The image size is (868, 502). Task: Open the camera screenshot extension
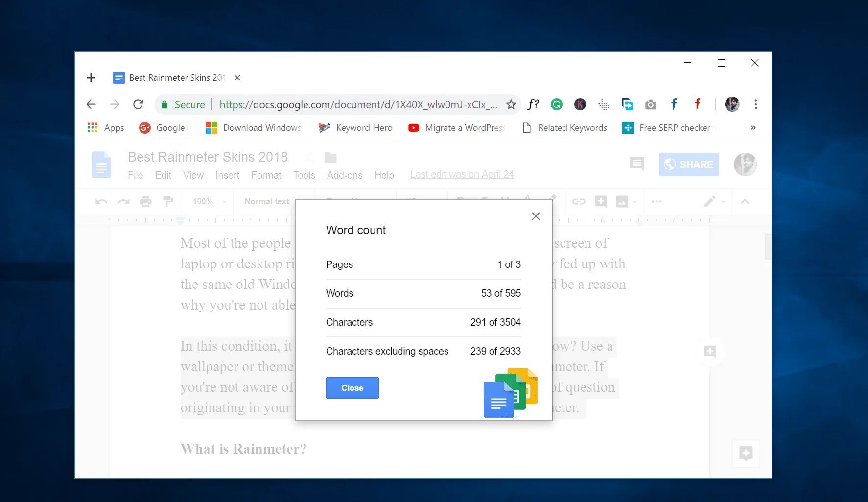[x=651, y=104]
